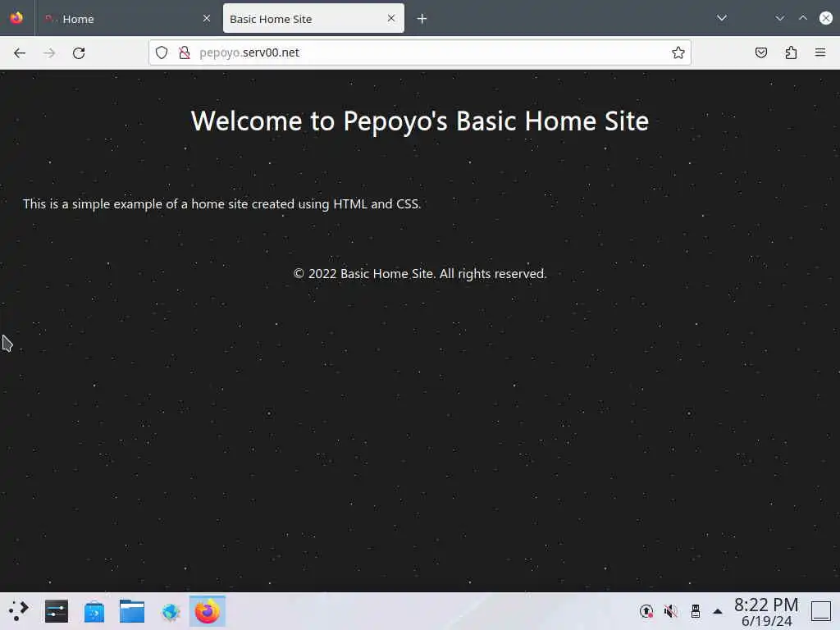Show hidden system tray icons

718,611
